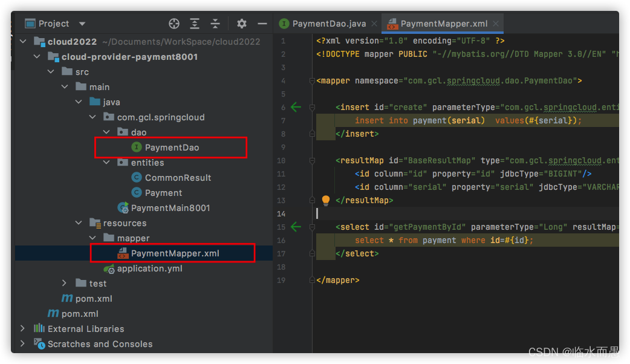Expand the External Libraries node

[22, 329]
